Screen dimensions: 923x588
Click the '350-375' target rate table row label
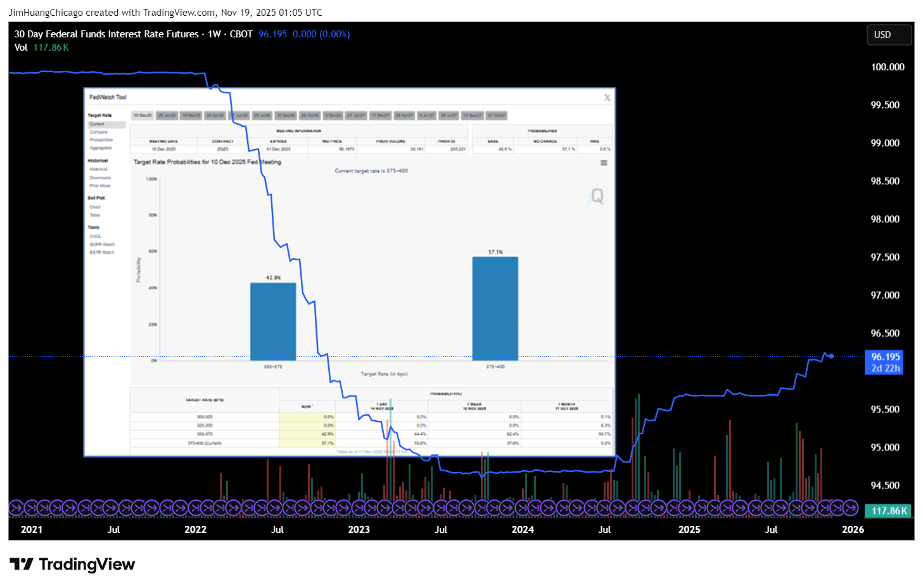point(205,434)
